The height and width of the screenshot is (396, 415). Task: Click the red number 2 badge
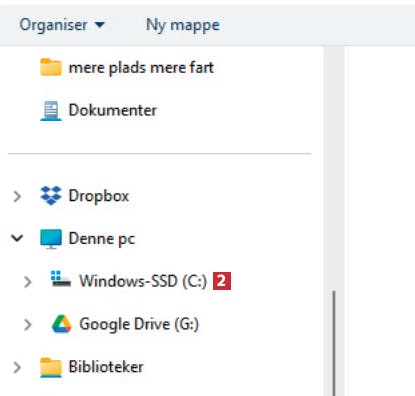click(x=222, y=281)
